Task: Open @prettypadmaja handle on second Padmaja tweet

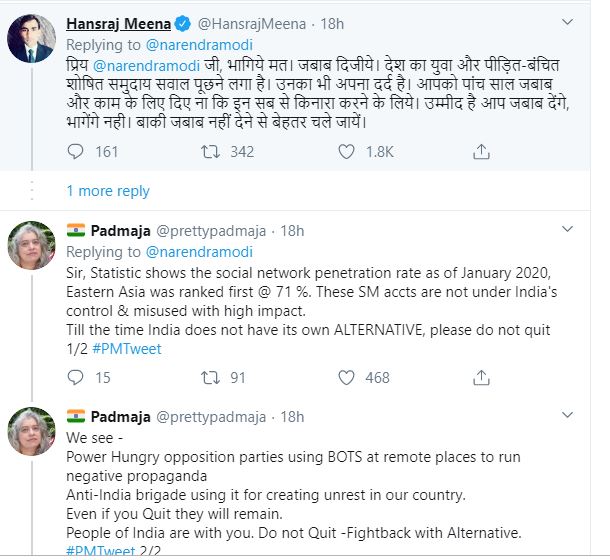Action: (213, 416)
